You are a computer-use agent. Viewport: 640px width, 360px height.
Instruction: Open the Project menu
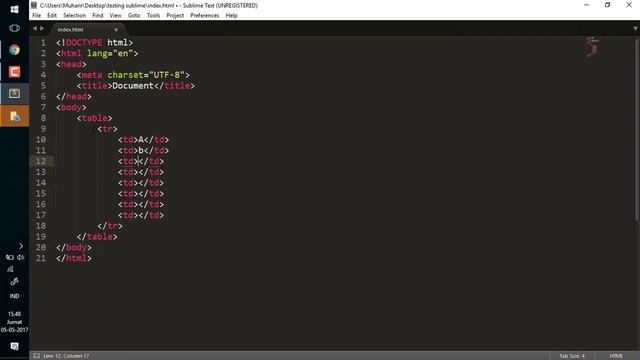175,16
